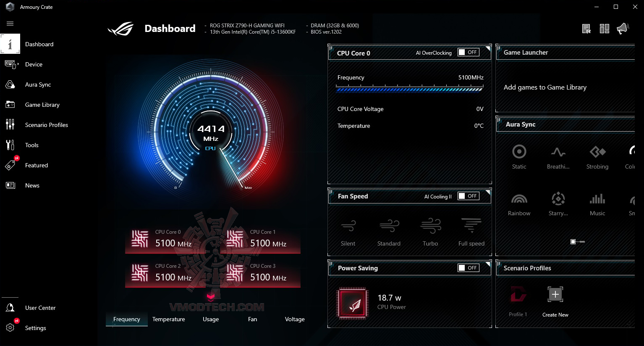Switch to the Temperature tab
The image size is (644, 346).
point(169,319)
